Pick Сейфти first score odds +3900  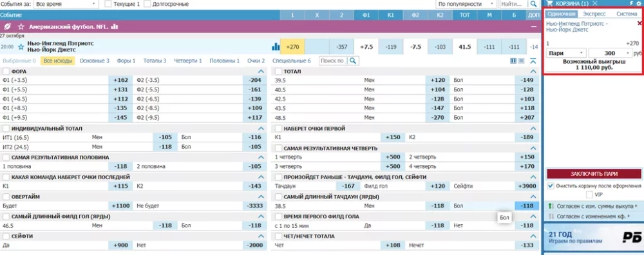(527, 186)
